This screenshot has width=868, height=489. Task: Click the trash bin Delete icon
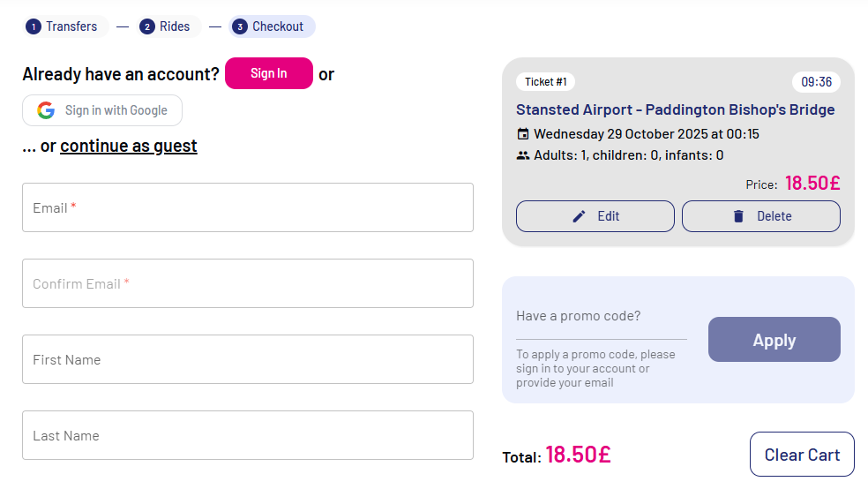tap(738, 216)
